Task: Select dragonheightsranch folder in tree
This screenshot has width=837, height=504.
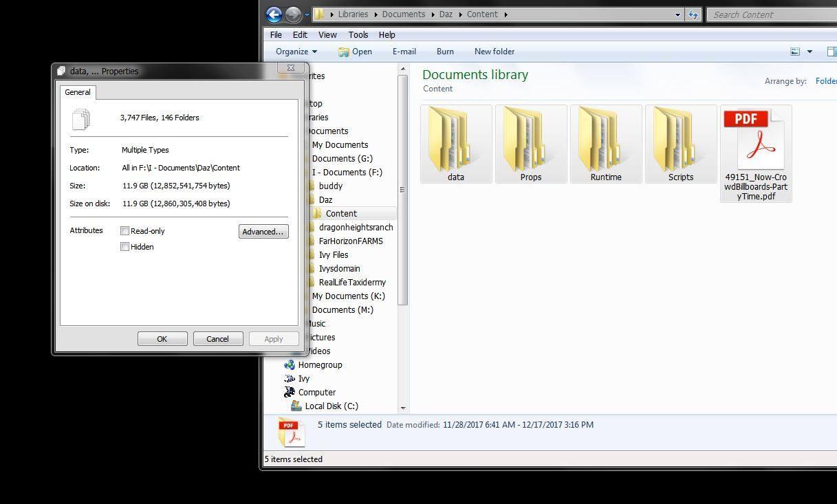Action: pyautogui.click(x=356, y=227)
